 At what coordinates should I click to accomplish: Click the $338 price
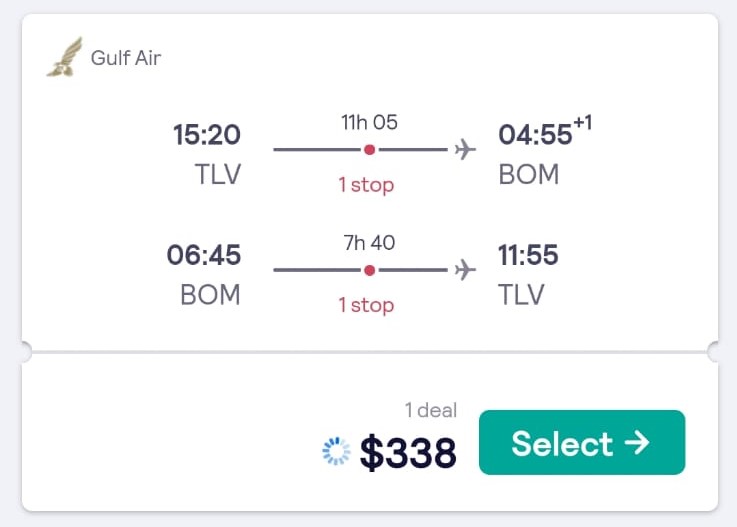tap(408, 452)
